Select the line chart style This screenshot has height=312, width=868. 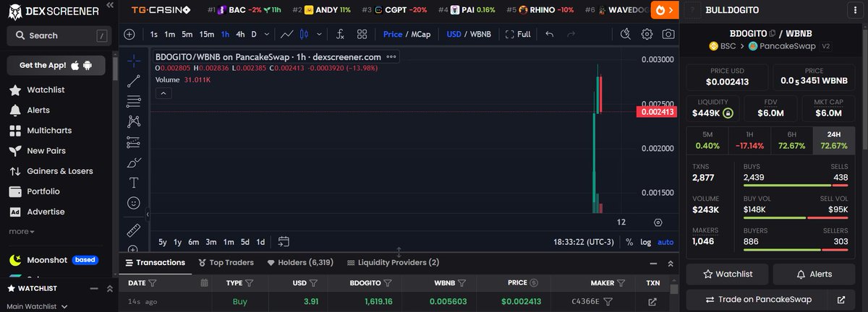pos(287,34)
